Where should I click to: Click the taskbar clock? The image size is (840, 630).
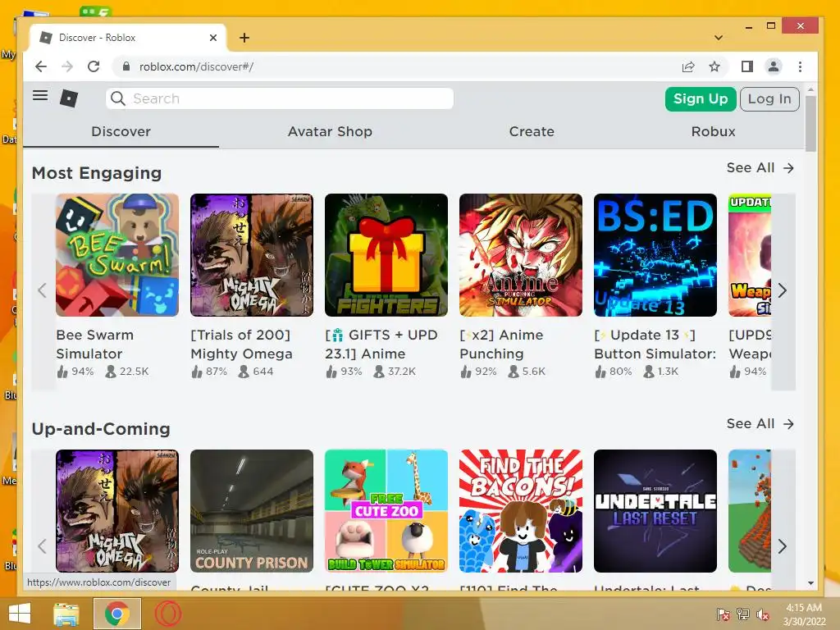click(804, 614)
